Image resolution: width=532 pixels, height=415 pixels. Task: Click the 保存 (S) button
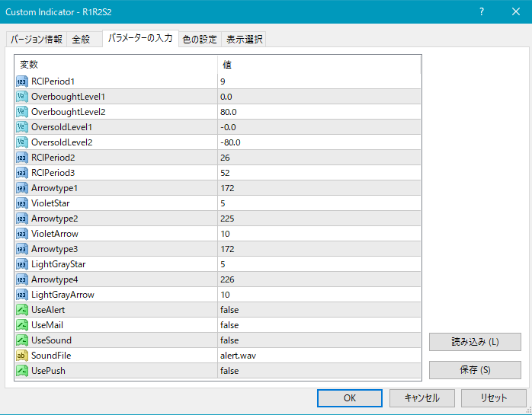tap(475, 370)
